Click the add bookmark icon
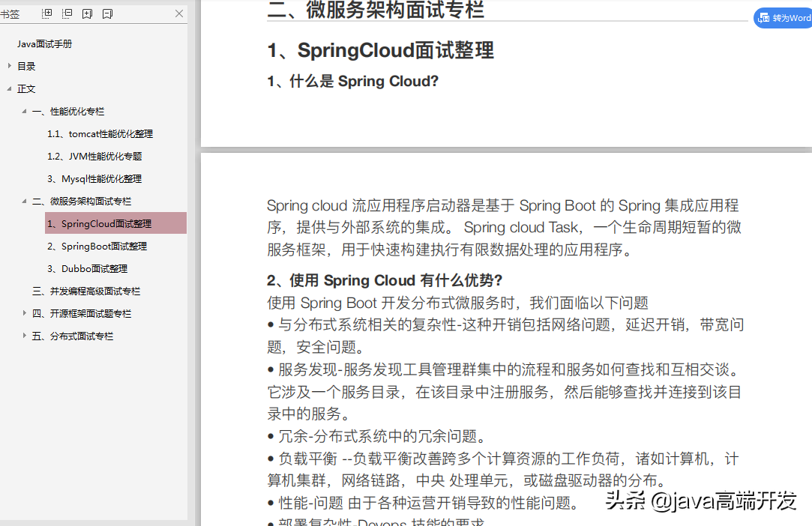This screenshot has height=526, width=812. pyautogui.click(x=88, y=14)
